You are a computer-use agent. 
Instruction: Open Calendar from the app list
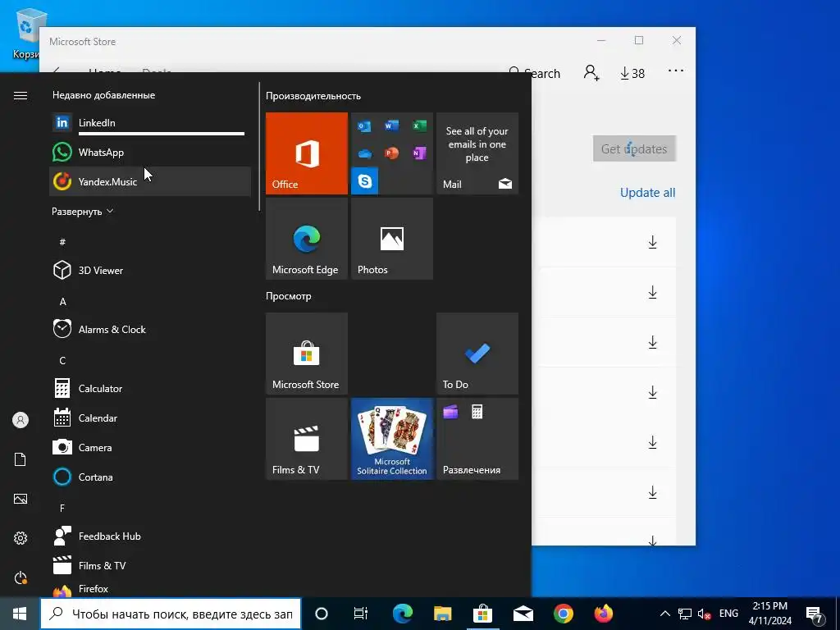[x=150, y=418]
